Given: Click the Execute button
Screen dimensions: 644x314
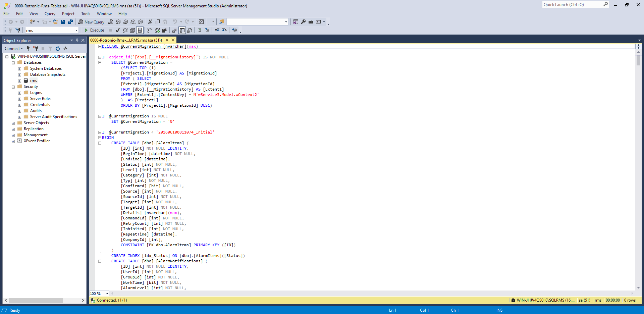Looking at the screenshot, I should (94, 30).
